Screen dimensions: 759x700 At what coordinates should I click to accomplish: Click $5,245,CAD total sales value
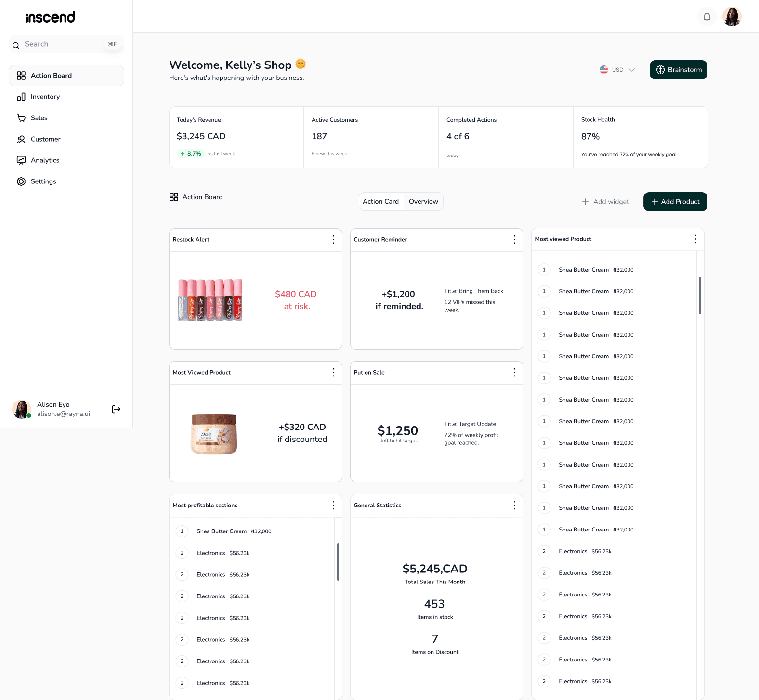click(x=435, y=569)
